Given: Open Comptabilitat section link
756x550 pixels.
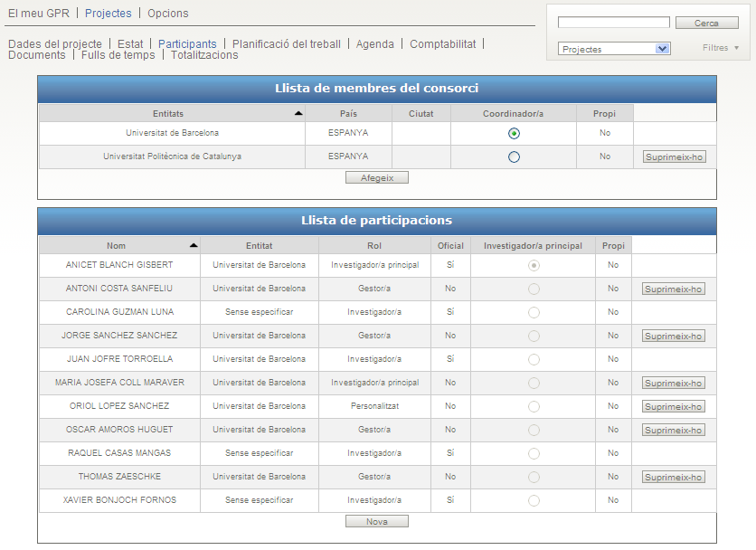Looking at the screenshot, I should [442, 43].
